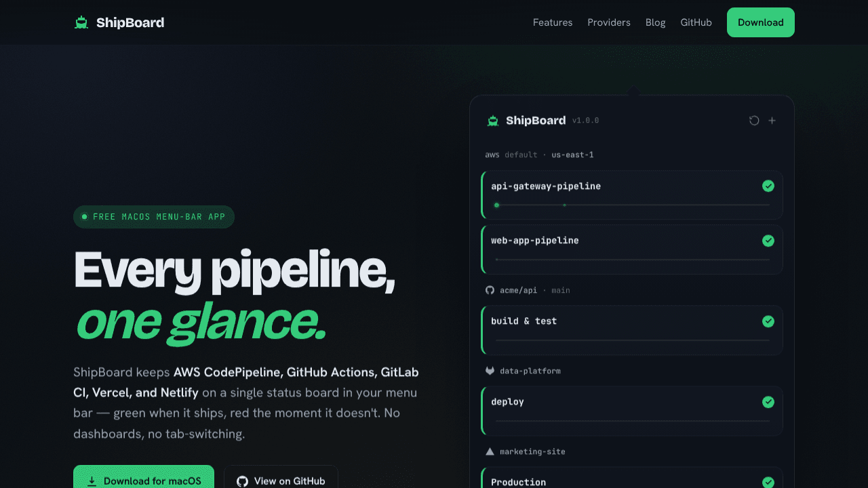Click the GitLab fox icon beside data-platform

pos(490,371)
